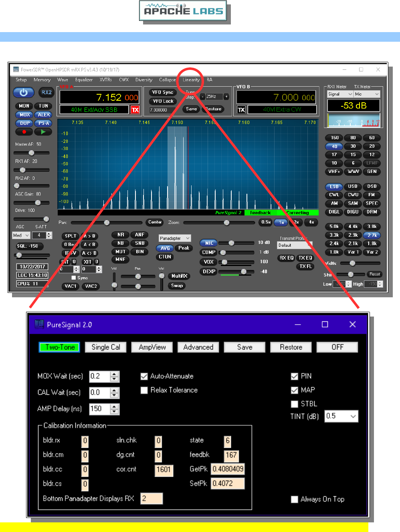Screen dimensions: 400x532
Task: Open the Panadapter display mode dropdown
Action: point(175,238)
